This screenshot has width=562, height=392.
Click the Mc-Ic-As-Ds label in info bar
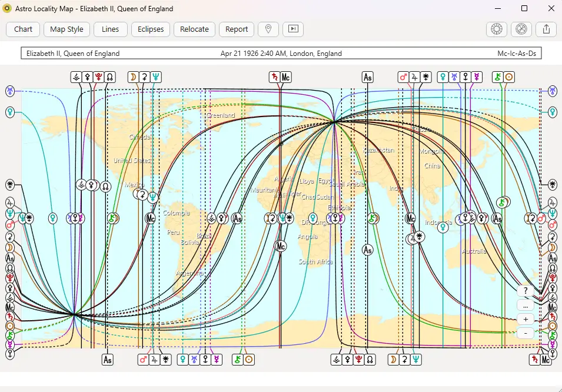coord(517,54)
